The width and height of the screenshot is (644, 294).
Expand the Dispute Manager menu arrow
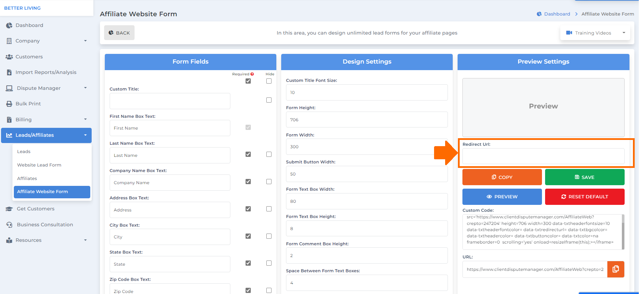pyautogui.click(x=85, y=88)
